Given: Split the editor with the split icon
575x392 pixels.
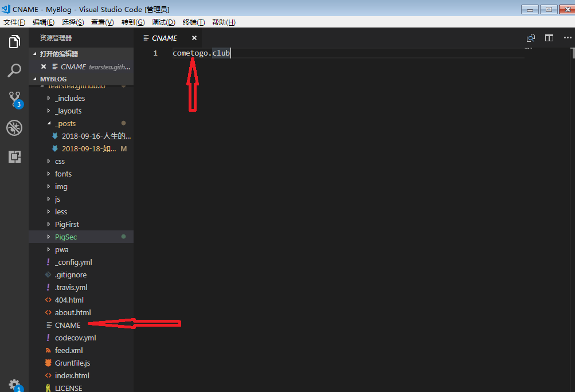Looking at the screenshot, I should tap(549, 38).
